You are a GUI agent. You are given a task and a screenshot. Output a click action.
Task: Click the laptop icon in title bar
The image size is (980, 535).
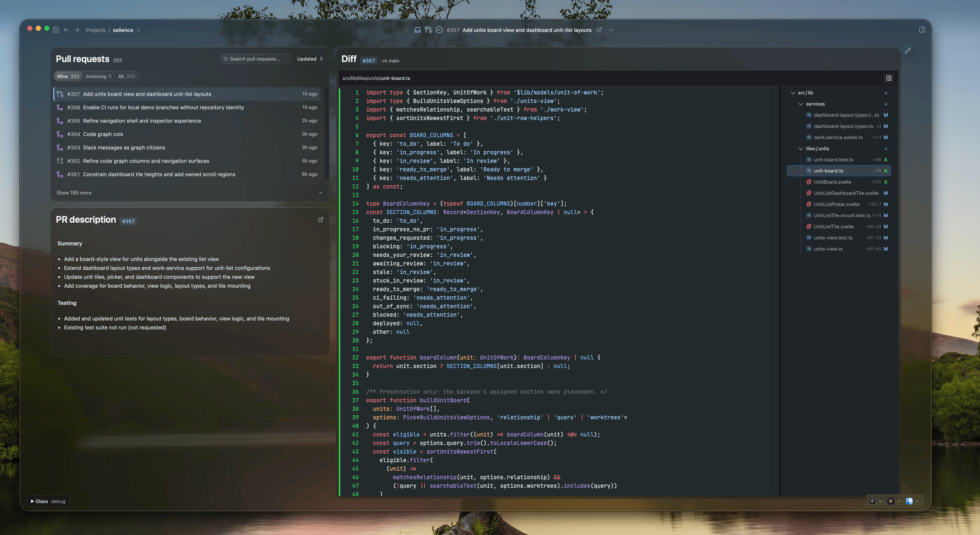[x=417, y=30]
